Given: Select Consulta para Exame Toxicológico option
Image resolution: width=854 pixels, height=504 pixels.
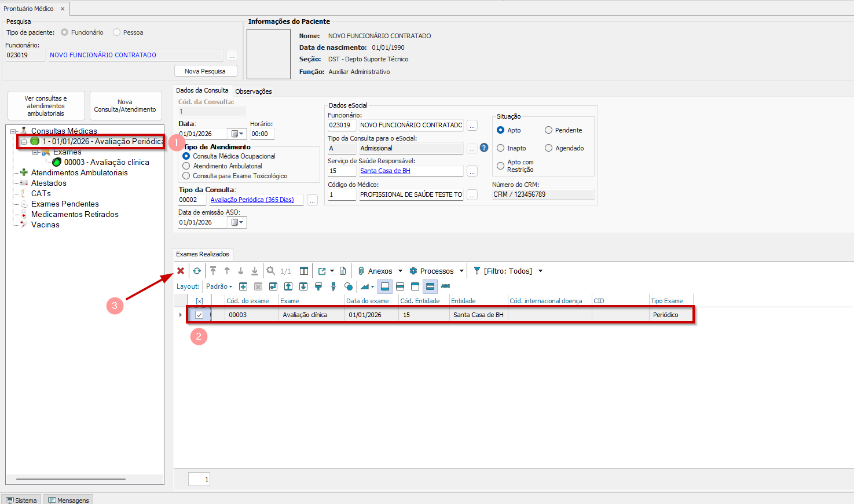Looking at the screenshot, I should tap(186, 176).
